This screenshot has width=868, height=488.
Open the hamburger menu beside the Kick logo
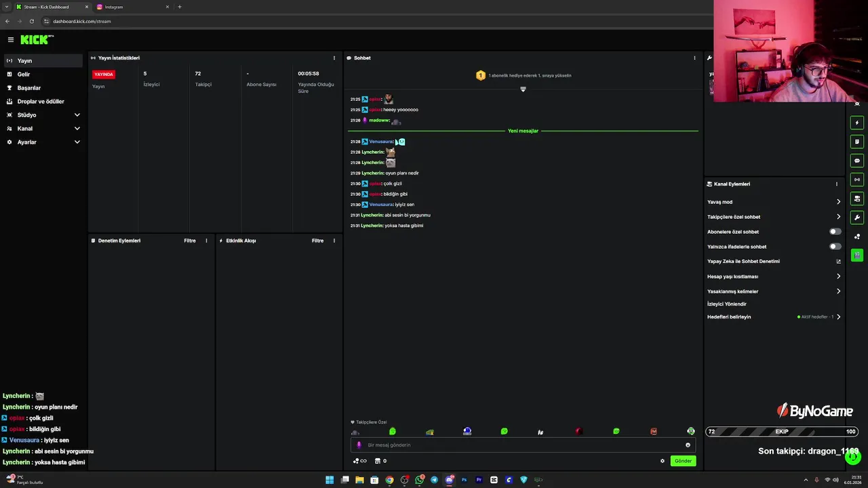pos(10,40)
